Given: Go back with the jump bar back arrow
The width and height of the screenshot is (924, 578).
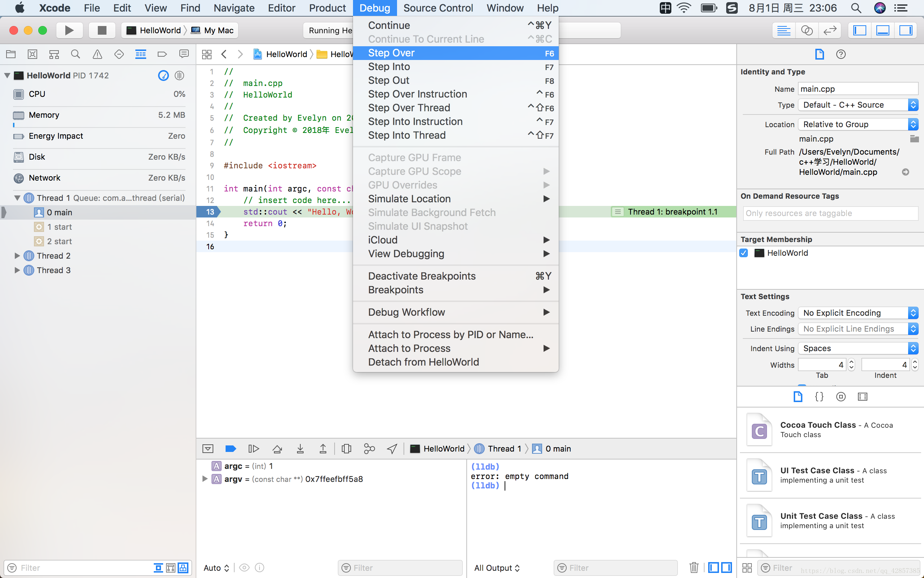Looking at the screenshot, I should pyautogui.click(x=224, y=54).
